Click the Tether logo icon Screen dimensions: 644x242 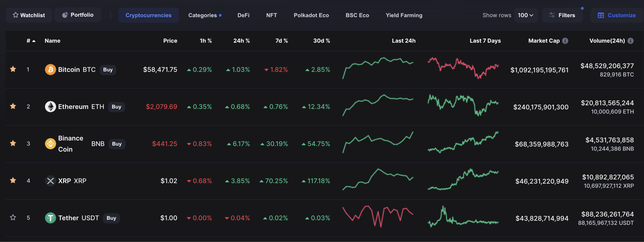pos(50,218)
